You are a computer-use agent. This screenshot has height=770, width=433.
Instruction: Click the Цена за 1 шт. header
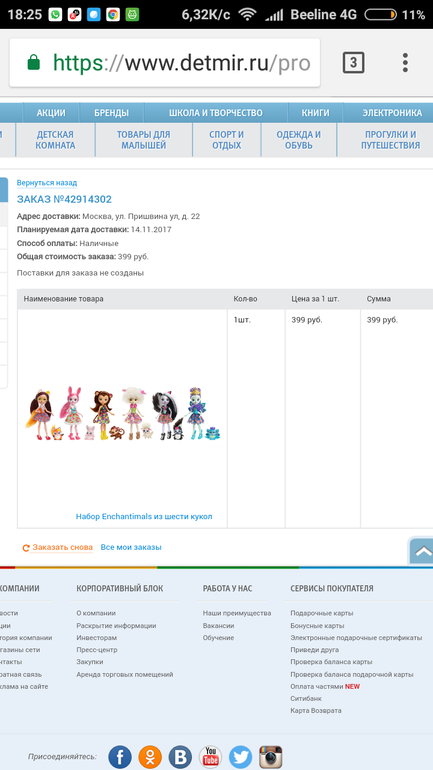pyautogui.click(x=315, y=299)
